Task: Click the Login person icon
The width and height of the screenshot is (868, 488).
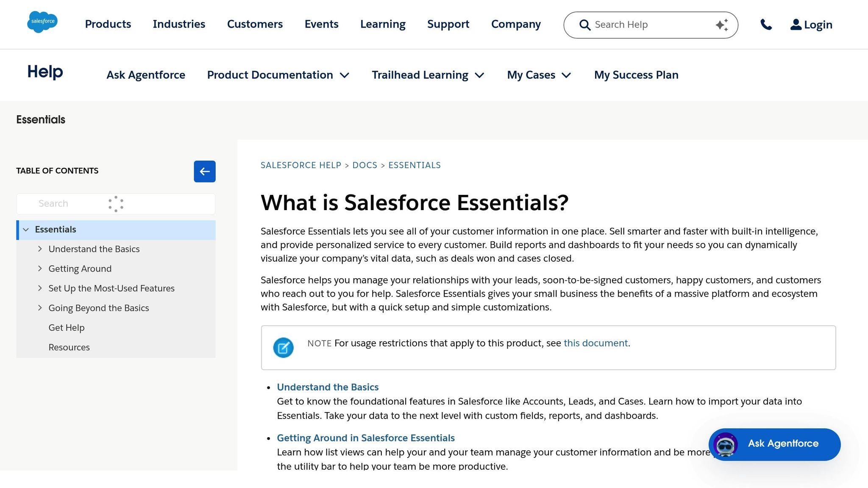Action: pyautogui.click(x=796, y=25)
